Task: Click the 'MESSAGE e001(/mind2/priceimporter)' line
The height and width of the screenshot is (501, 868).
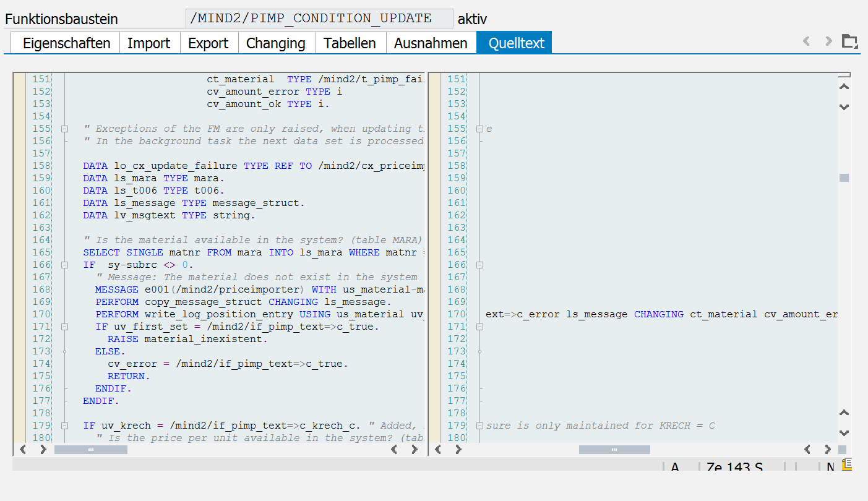Action: [260, 289]
